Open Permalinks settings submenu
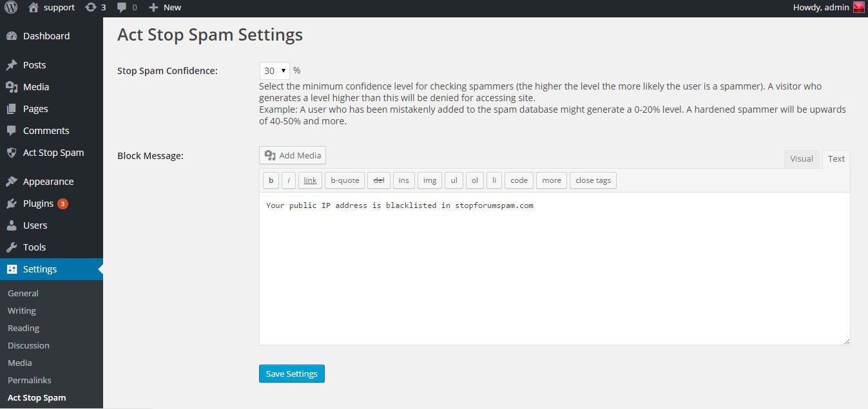 (x=30, y=380)
